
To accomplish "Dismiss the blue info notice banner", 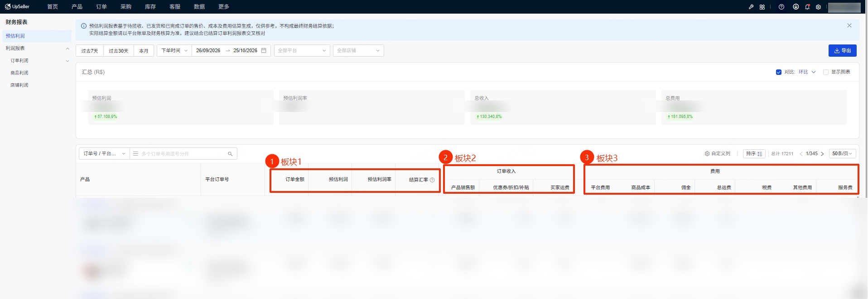I will point(849,25).
